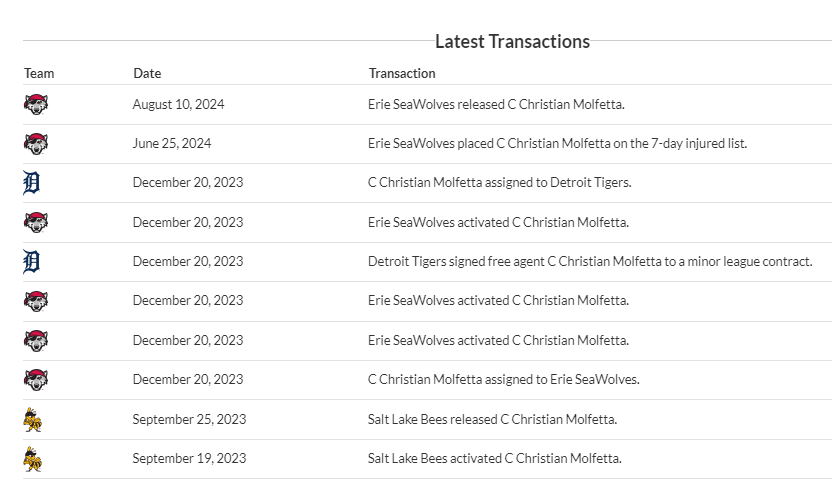Click the SeaWolves logo beside "assigned to Erie SeaWolves"
The width and height of the screenshot is (832, 482).
(x=35, y=379)
